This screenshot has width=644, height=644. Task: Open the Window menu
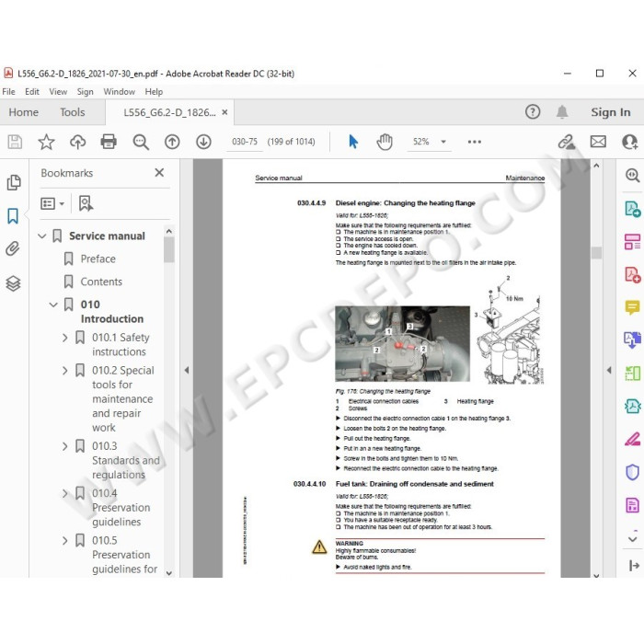point(119,92)
